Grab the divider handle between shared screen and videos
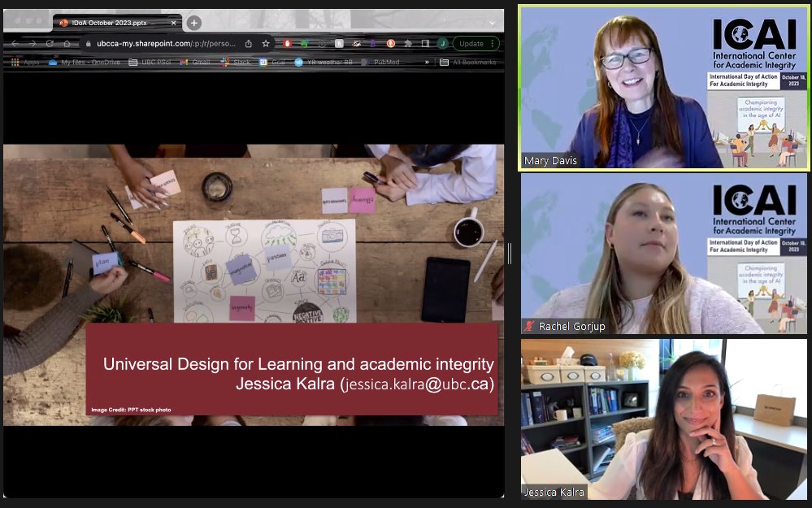The height and width of the screenshot is (508, 812). pos(510,254)
